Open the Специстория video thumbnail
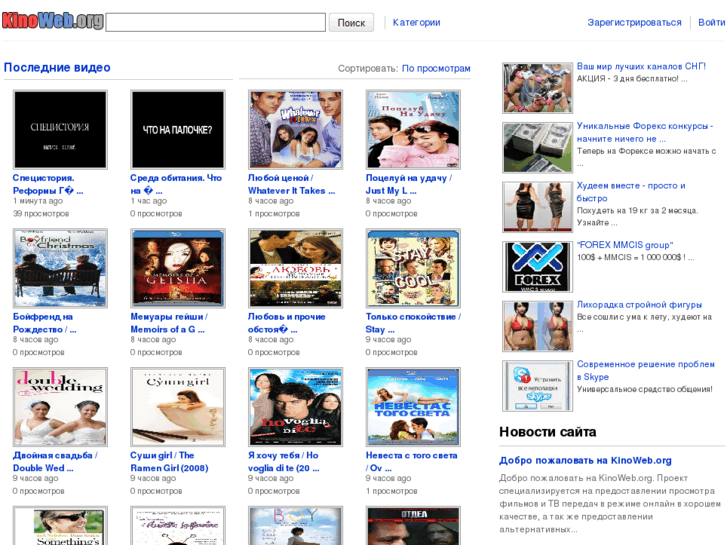The image size is (727, 545). (60, 129)
